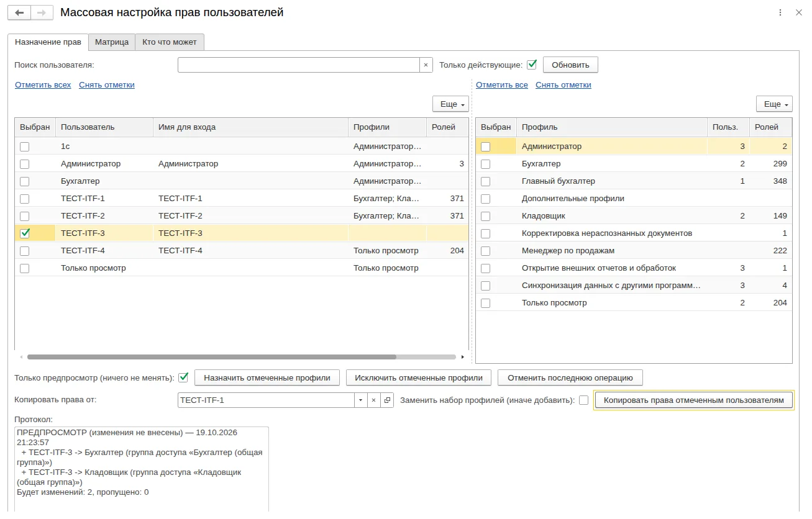Select the 'Назначение прав' tab
The width and height of the screenshot is (812, 519).
(48, 42)
